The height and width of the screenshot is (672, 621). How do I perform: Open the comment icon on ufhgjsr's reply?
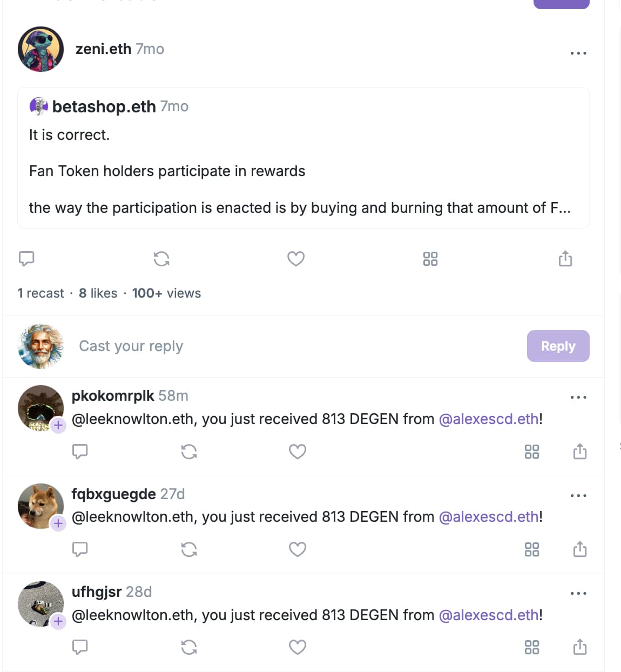(x=80, y=647)
